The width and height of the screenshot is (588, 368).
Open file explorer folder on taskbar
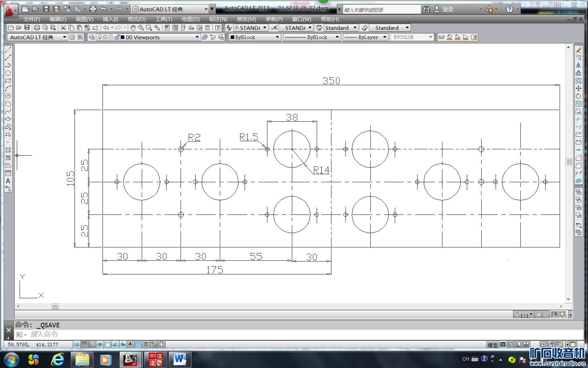[82, 360]
